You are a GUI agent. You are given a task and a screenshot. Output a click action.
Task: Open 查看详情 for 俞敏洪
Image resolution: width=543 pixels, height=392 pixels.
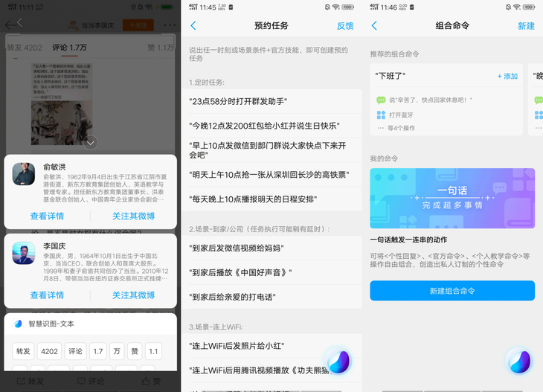[47, 216]
